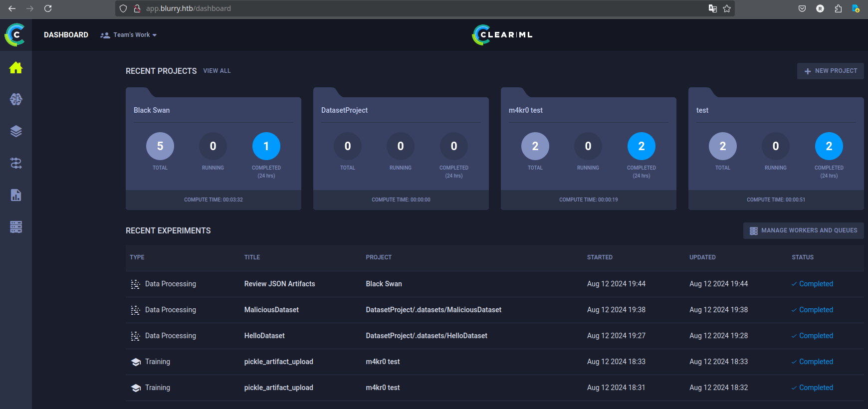
Task: Click DatasetProject/.datasets/HelloDataset project cell
Action: click(427, 336)
